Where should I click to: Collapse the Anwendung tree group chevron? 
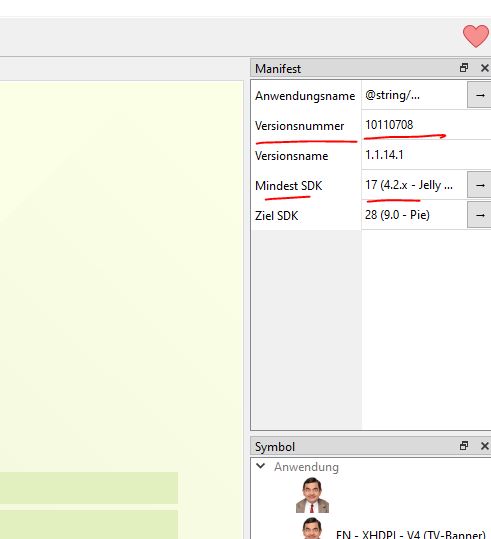tap(261, 466)
